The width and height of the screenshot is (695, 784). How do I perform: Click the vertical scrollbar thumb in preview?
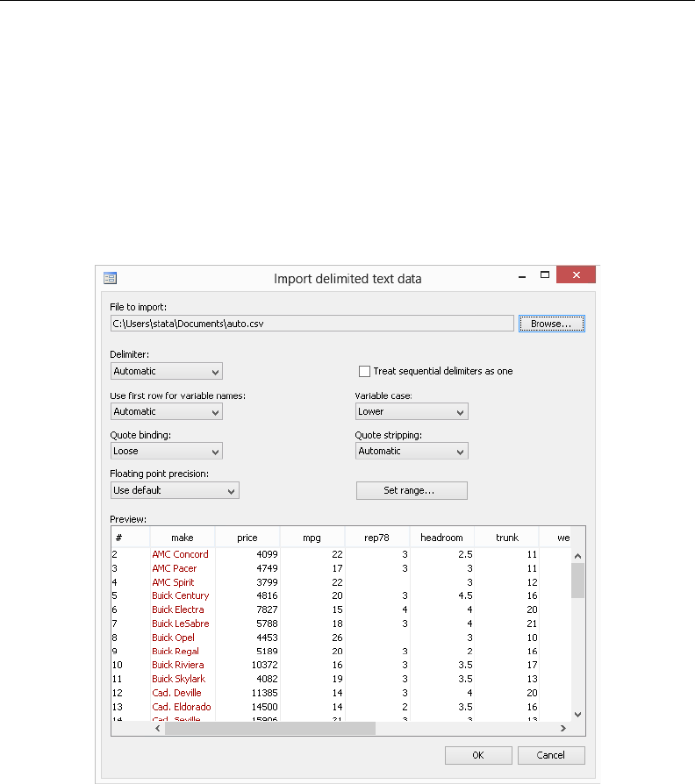(577, 581)
